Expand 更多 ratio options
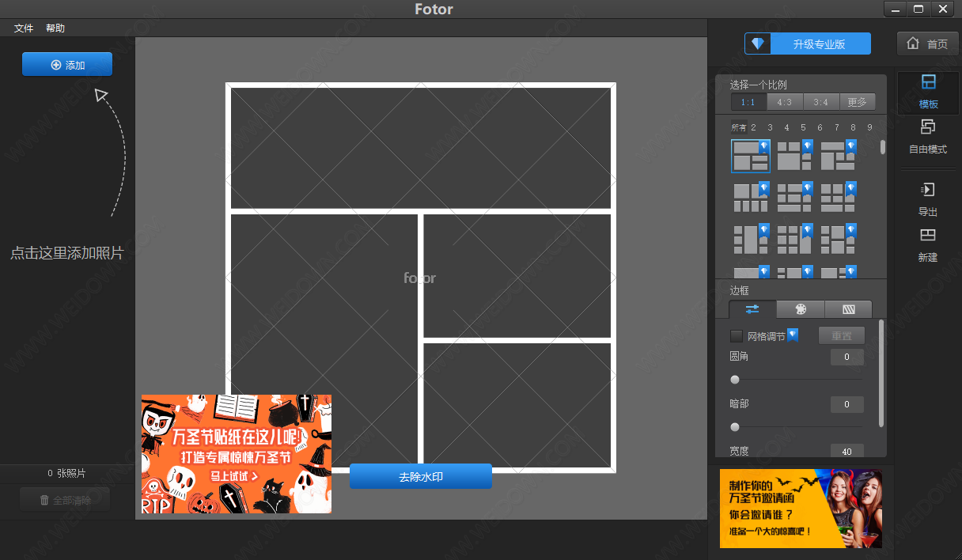962x560 pixels. click(857, 102)
